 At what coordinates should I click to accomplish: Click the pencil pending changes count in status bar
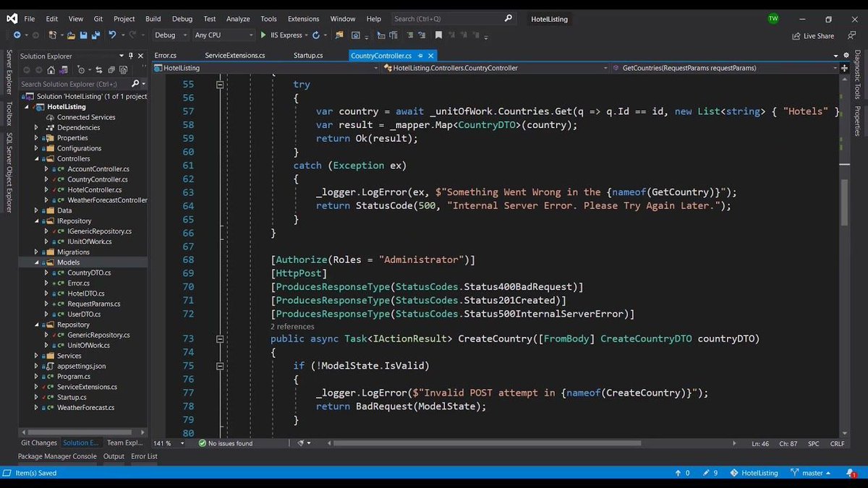pos(710,473)
